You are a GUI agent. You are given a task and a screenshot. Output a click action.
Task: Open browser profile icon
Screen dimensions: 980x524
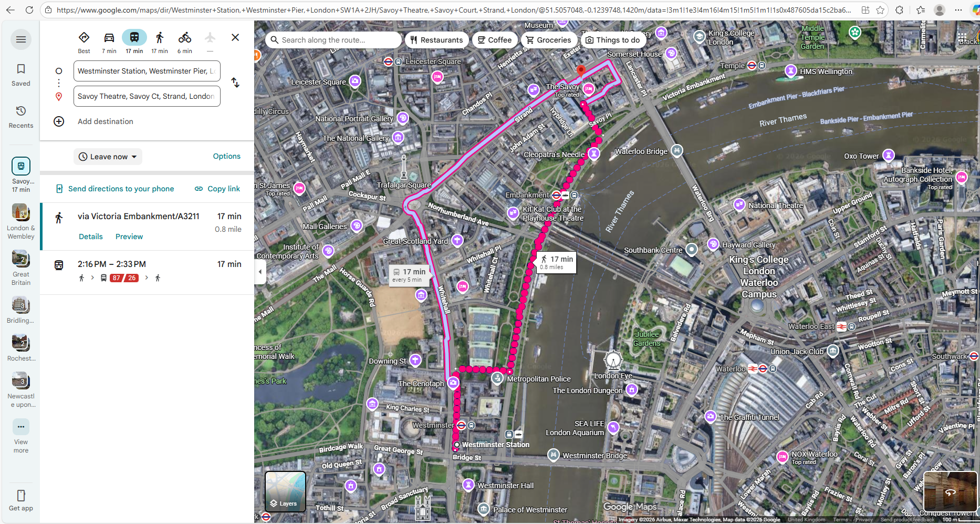click(x=940, y=10)
